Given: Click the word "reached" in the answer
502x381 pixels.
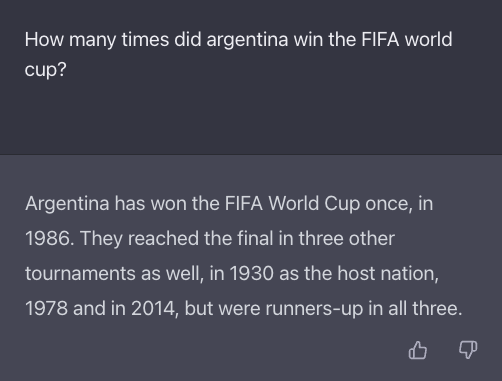Looking at the screenshot, I should (163, 238).
